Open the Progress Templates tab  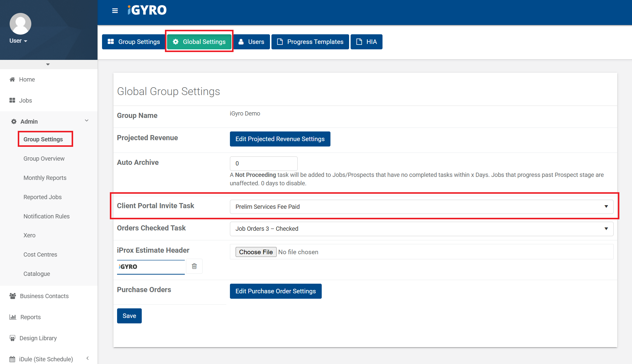pyautogui.click(x=310, y=42)
